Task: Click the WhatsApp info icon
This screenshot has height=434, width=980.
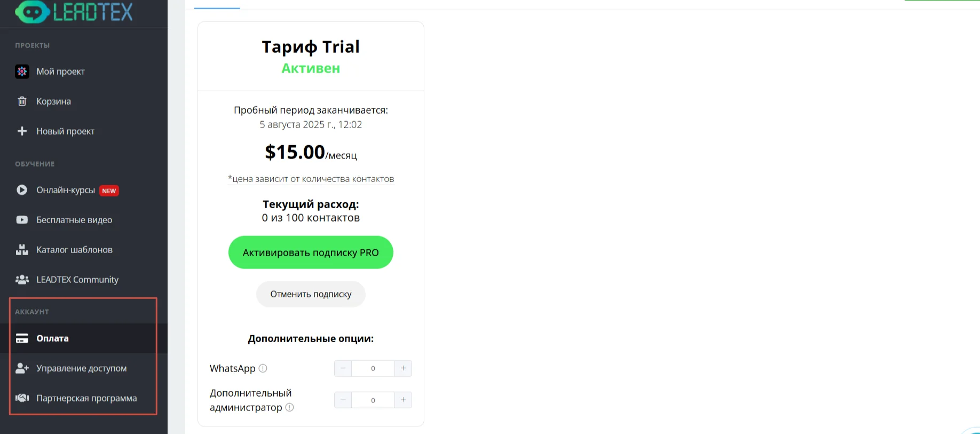Action: pyautogui.click(x=263, y=368)
